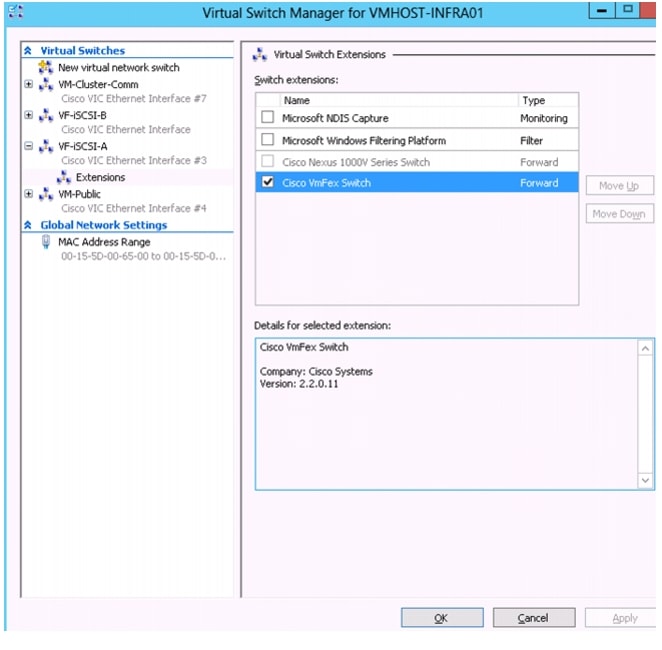This screenshot has height=650, width=662.
Task: Select the VF-iSCSI-B switch
Action: (82, 115)
